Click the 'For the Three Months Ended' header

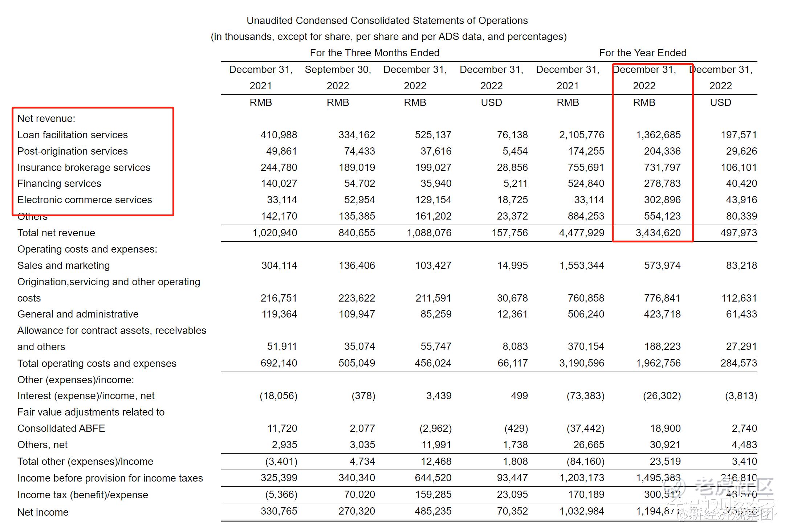(x=374, y=53)
